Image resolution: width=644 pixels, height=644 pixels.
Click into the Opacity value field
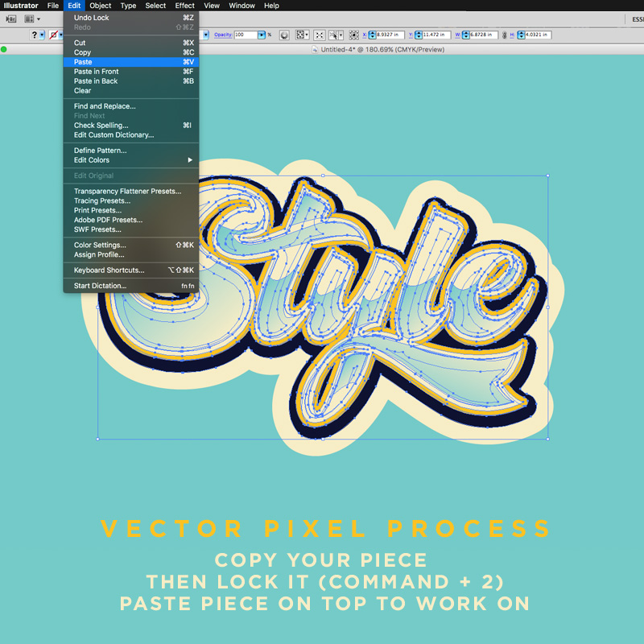click(x=246, y=35)
